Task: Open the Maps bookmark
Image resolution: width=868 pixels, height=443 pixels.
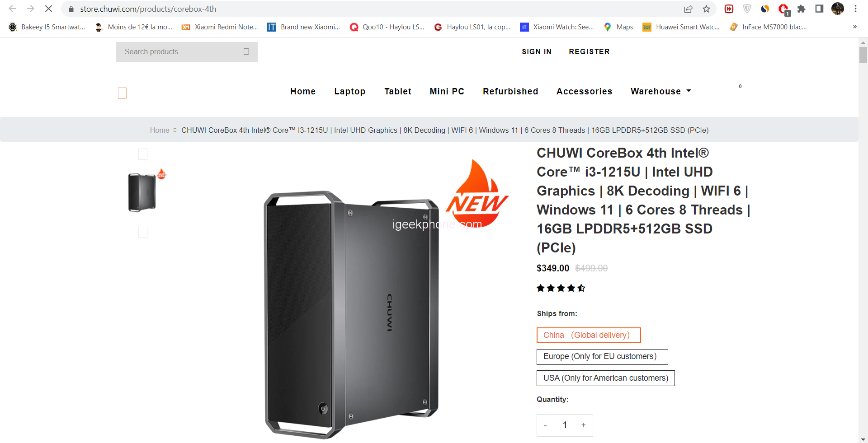Action: click(x=618, y=27)
